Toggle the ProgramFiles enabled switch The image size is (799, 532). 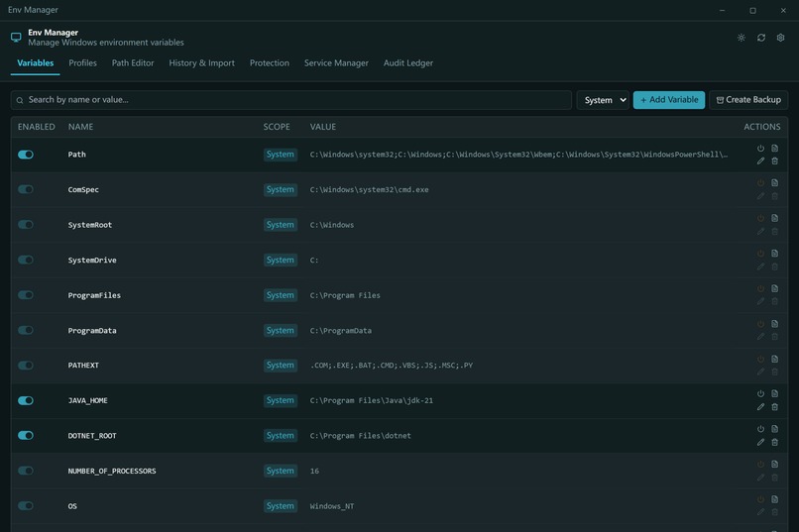(26, 295)
